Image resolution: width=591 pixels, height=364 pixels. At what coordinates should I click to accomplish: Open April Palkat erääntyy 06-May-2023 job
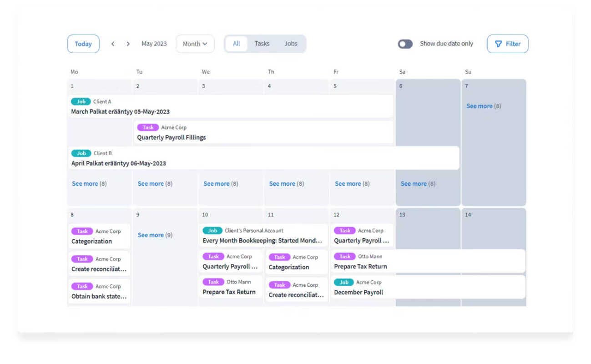point(263,158)
